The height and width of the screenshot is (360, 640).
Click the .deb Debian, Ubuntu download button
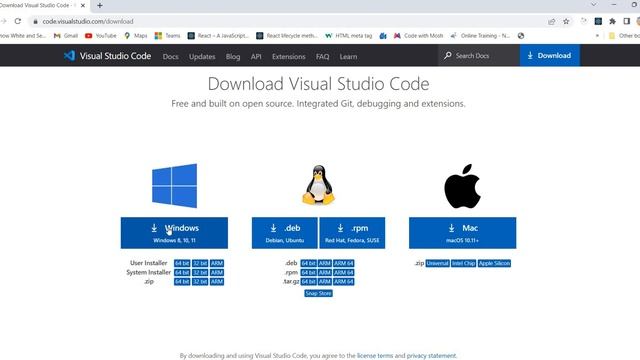(x=284, y=233)
